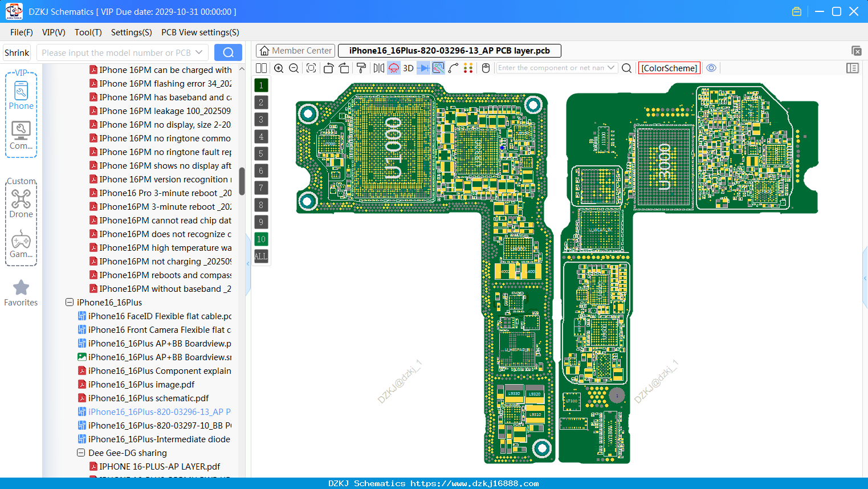868x489 pixels.
Task: Select the iPhone16_16Plus-820-03296-13_AP PCB layer tab
Action: tap(450, 51)
